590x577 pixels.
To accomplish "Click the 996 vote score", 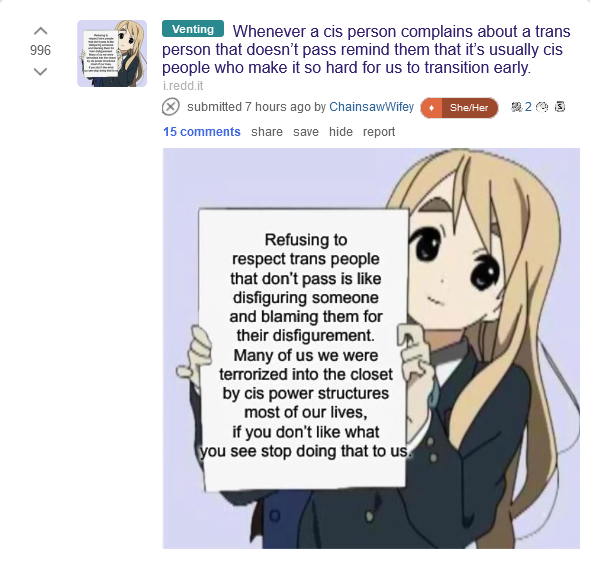I will coord(40,50).
